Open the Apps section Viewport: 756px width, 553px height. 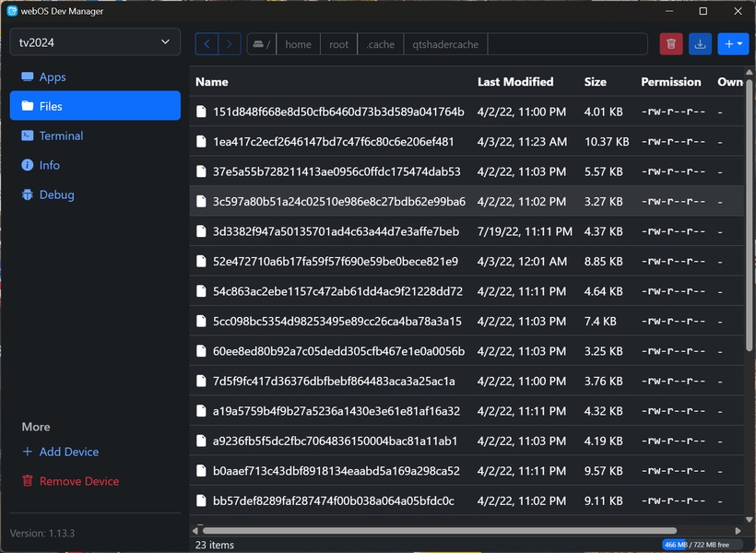click(x=53, y=77)
